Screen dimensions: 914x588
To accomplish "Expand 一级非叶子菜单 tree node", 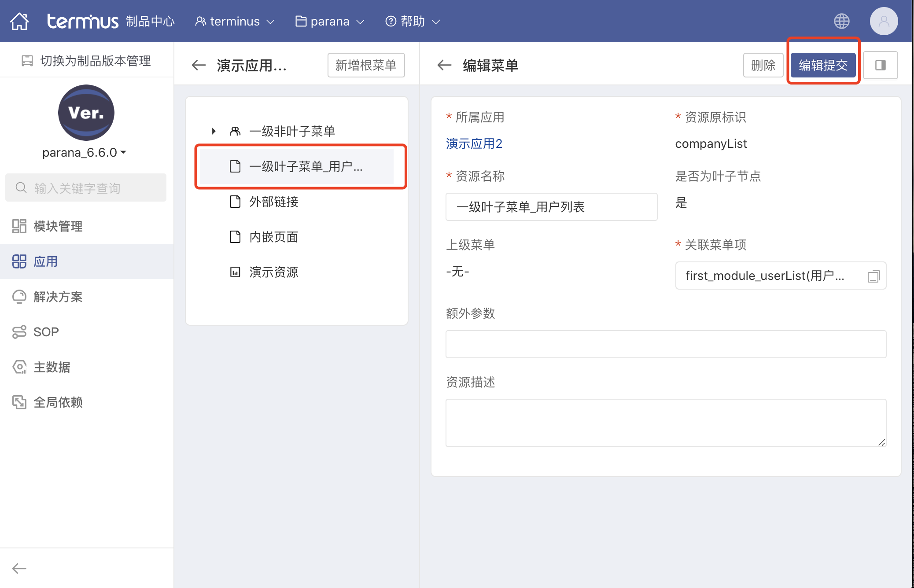I will click(x=214, y=131).
